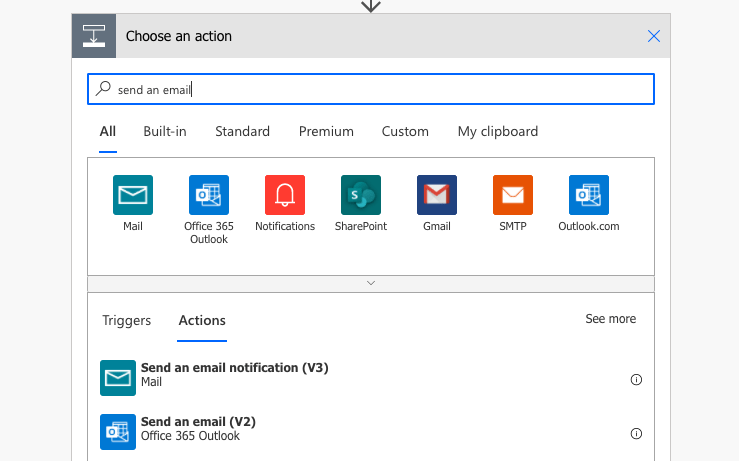
Task: Click the search magnifier icon
Action: click(103, 89)
